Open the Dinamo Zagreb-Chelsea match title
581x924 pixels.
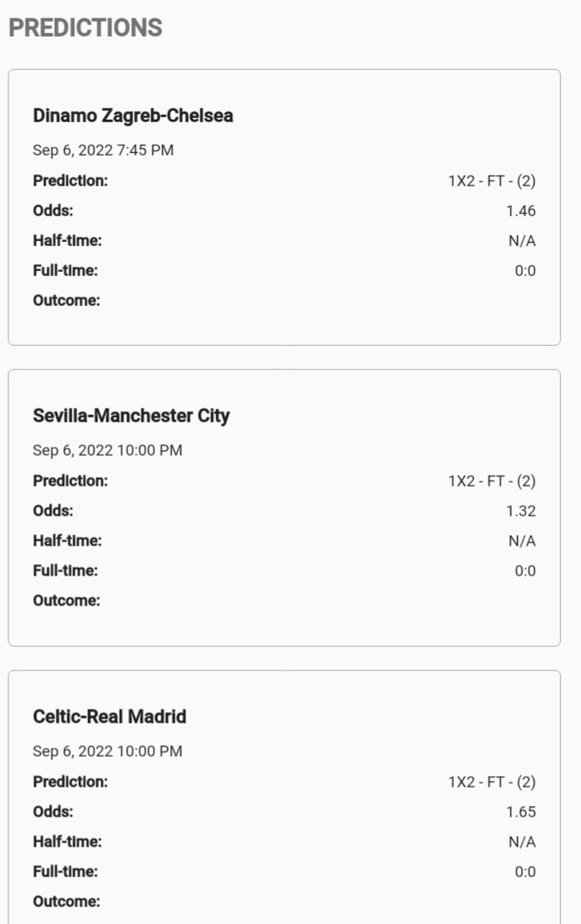tap(133, 116)
